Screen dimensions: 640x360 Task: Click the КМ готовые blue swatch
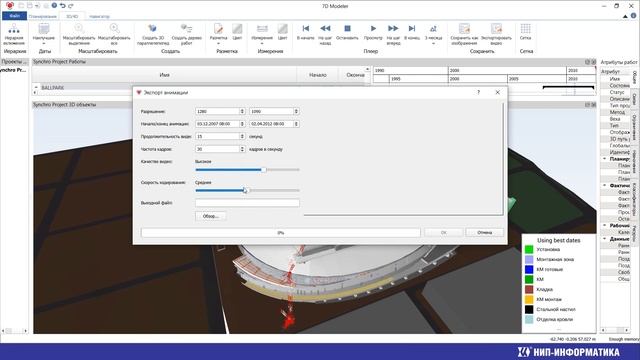(529, 269)
